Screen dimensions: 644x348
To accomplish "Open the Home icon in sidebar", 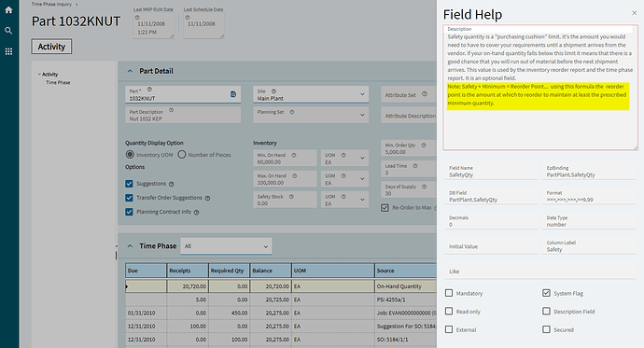I will tap(8, 10).
